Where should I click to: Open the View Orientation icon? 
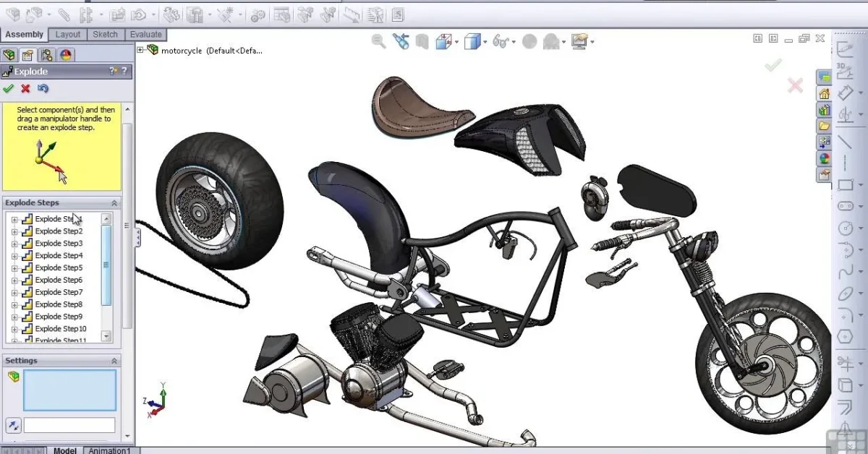coord(443,42)
